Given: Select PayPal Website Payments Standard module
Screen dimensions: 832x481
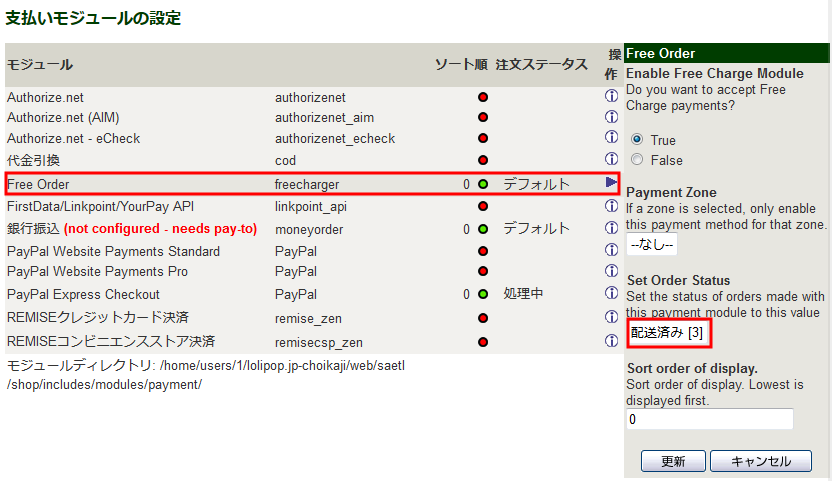Looking at the screenshot, I should (x=114, y=252).
